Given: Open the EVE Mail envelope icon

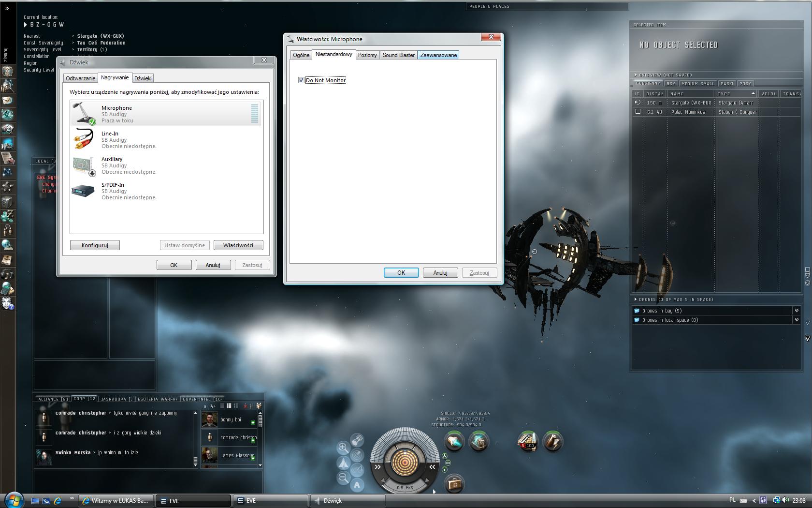Looking at the screenshot, I should tap(7, 100).
